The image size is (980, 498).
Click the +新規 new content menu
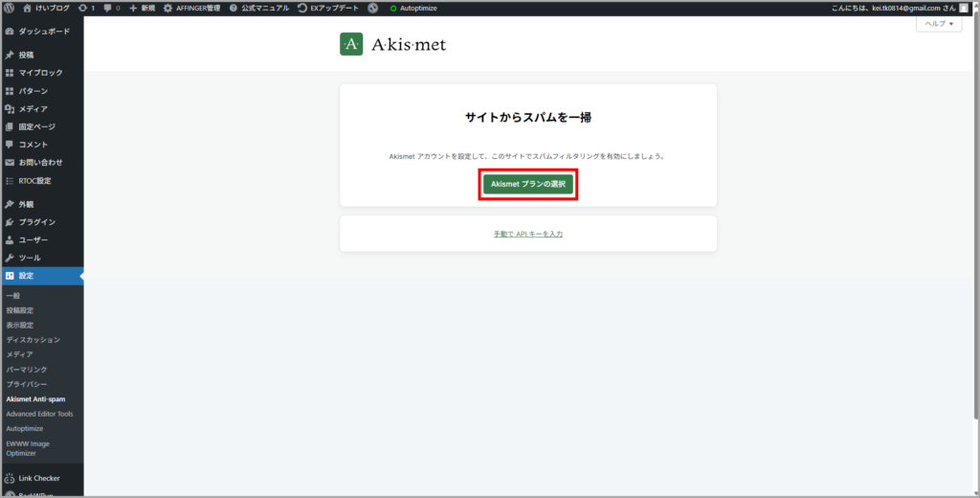[142, 8]
